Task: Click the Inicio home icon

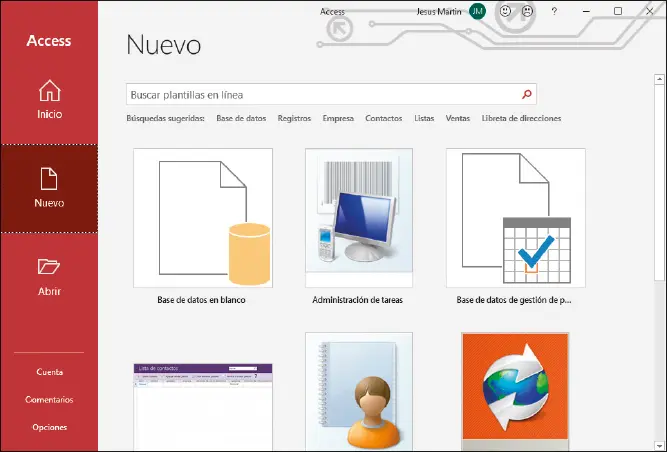Action: pos(49,92)
